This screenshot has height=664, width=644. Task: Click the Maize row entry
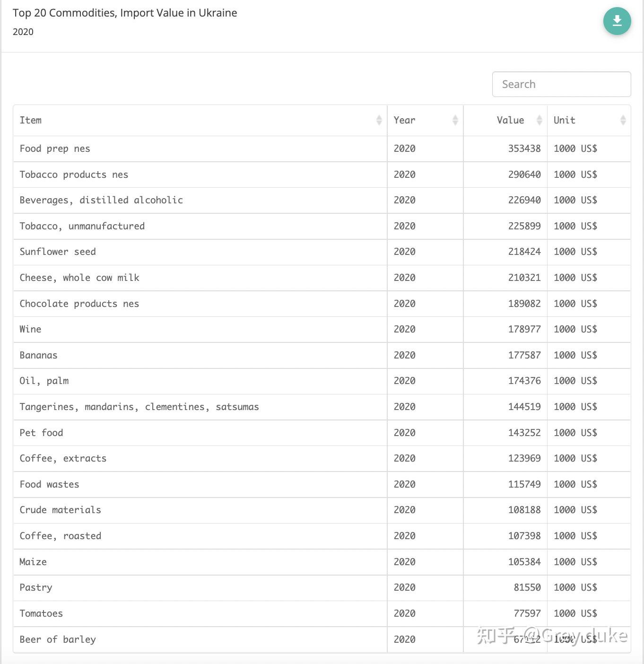33,562
